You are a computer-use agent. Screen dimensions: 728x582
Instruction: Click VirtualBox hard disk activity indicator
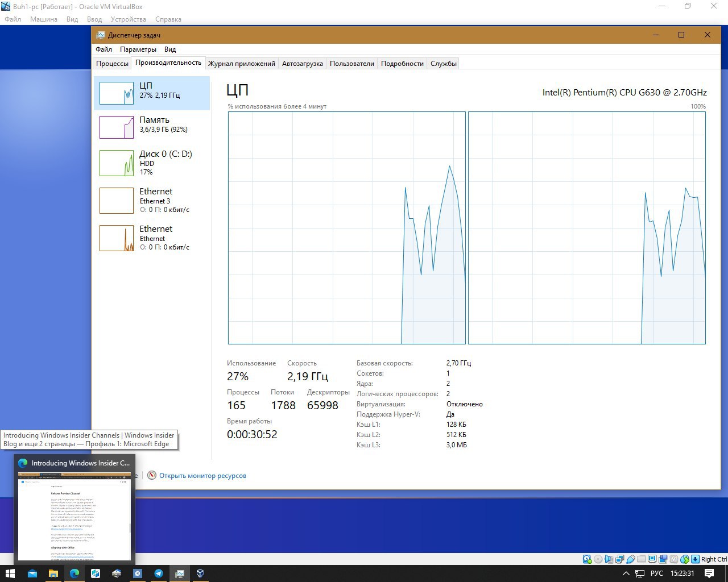click(x=588, y=559)
